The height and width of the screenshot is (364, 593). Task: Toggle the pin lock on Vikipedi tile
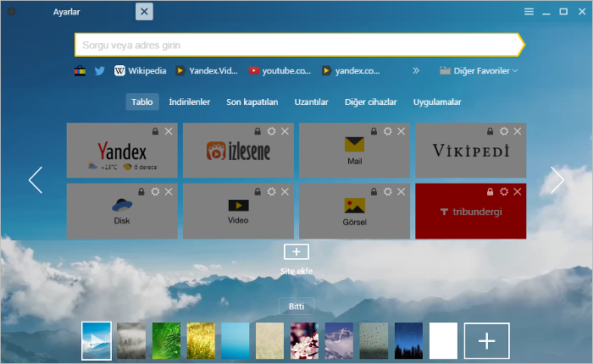click(490, 131)
